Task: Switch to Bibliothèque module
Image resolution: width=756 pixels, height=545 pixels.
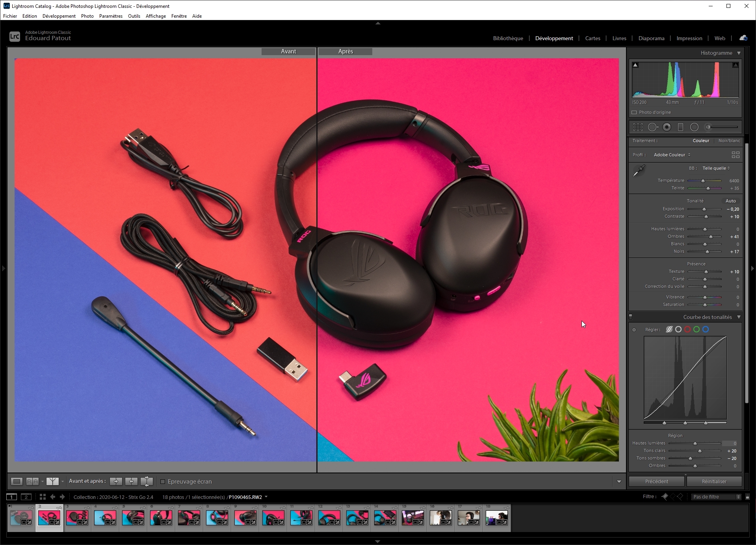Action: 508,38
